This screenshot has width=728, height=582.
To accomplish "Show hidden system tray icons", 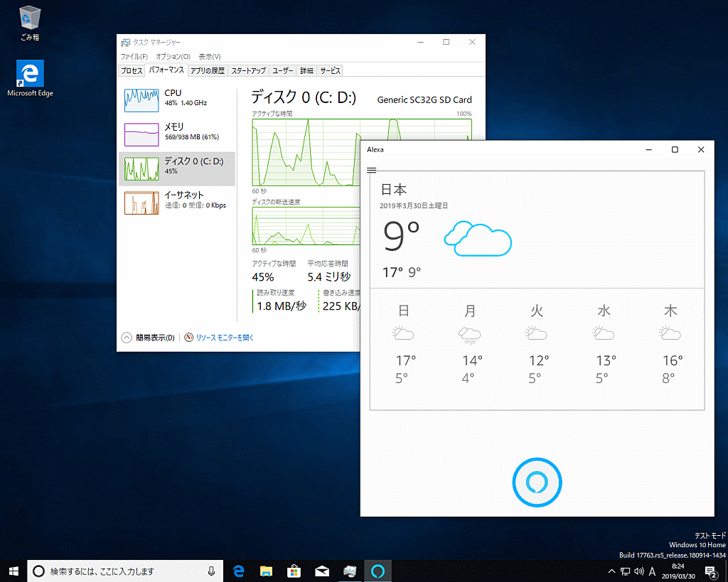I will point(611,571).
